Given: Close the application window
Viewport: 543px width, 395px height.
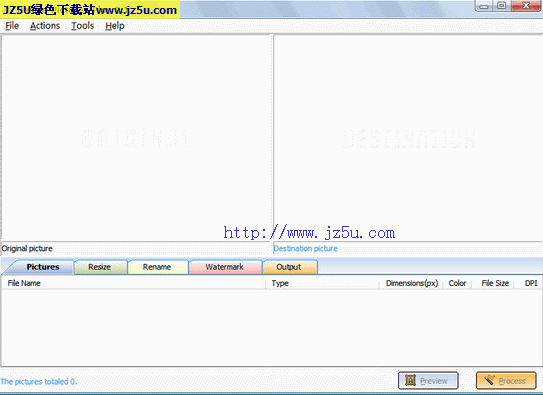Looking at the screenshot, I should [526, 6].
